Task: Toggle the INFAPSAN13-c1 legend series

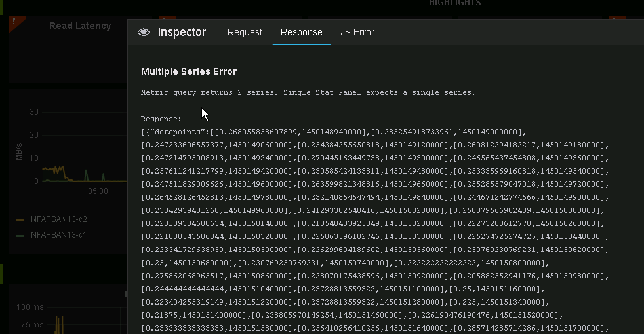Action: pos(58,234)
